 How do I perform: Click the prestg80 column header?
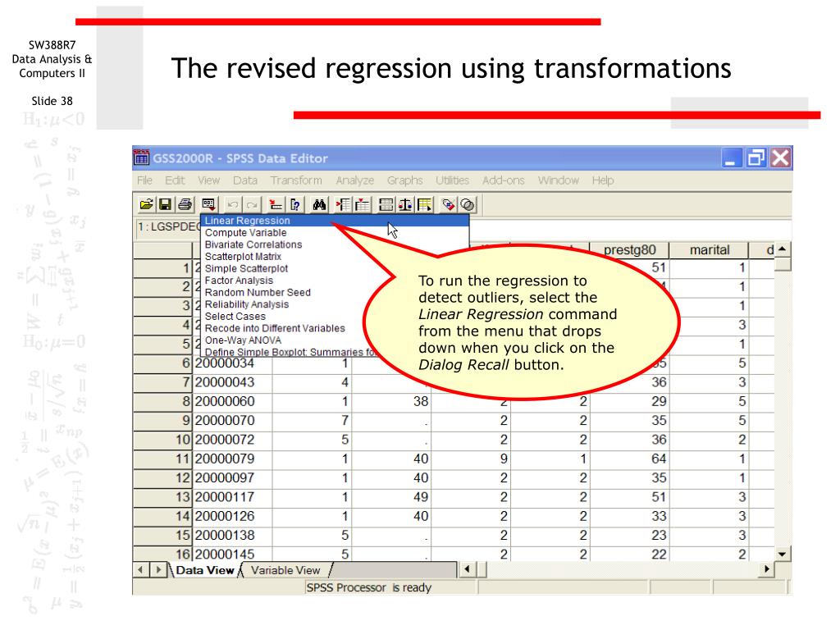tap(629, 249)
